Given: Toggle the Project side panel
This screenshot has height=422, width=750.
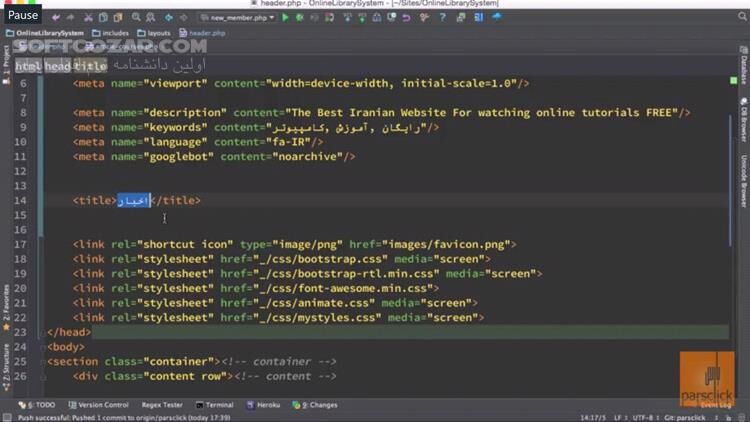Looking at the screenshot, I should click(x=5, y=62).
